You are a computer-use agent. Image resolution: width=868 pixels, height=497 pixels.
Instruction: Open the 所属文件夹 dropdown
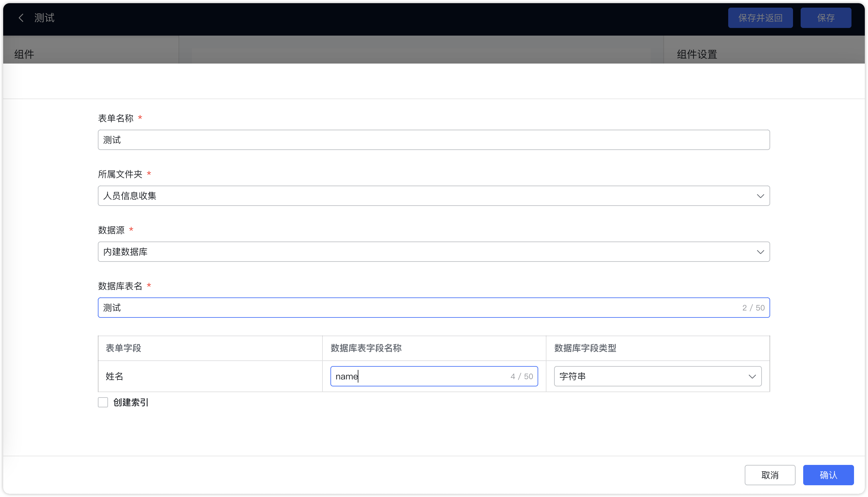434,196
